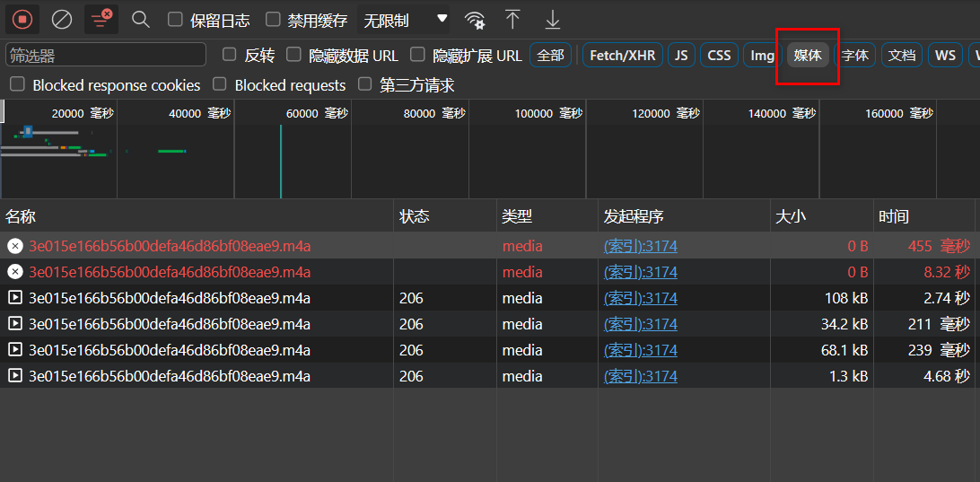The height and width of the screenshot is (482, 980).
Task: Click error icon of first failed request
Action: pos(14,246)
